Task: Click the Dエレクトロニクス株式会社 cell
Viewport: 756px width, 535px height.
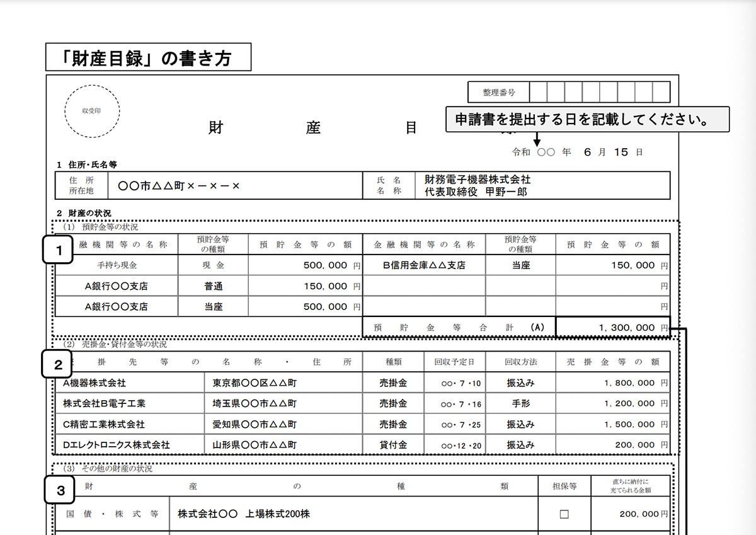Action: pyautogui.click(x=129, y=445)
